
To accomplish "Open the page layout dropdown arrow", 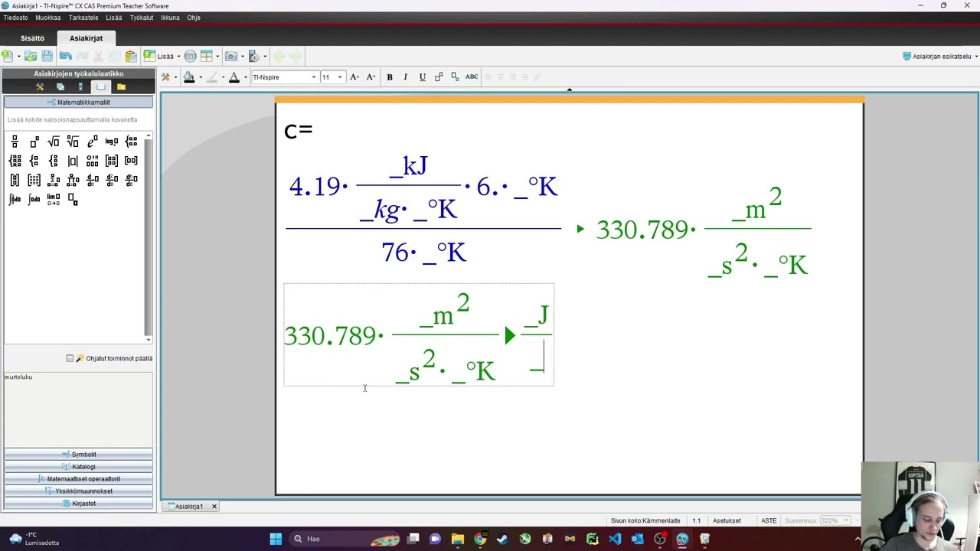I will tap(217, 56).
